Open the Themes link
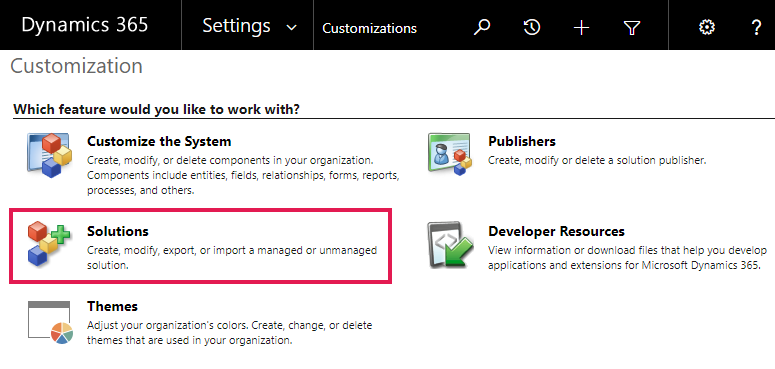Screen dimensions: 775x369 [x=112, y=306]
